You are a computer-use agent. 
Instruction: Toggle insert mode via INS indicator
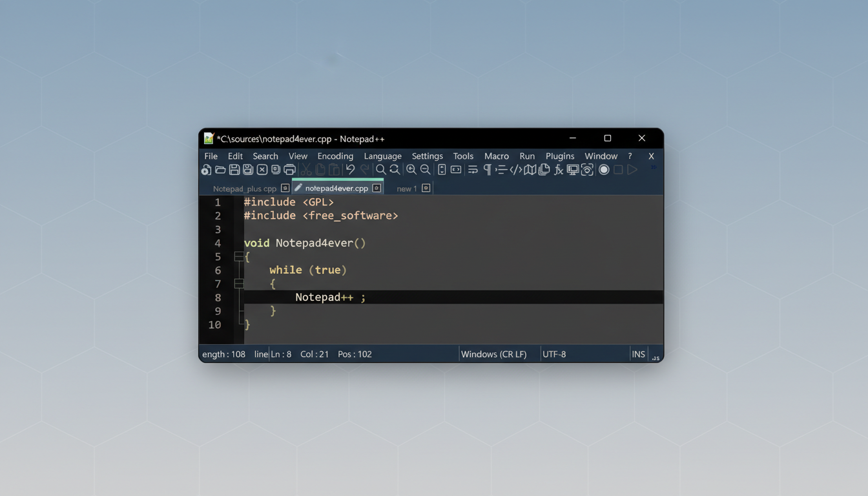point(638,354)
